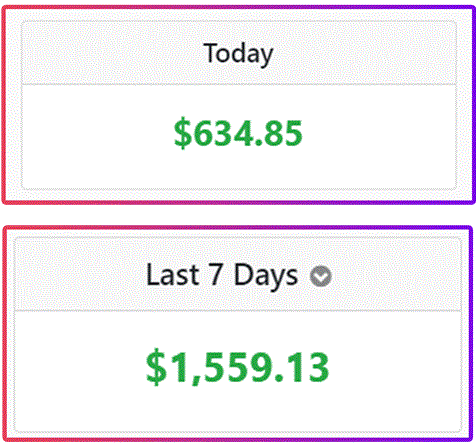Select the $1,559.13 earnings amount
This screenshot has height=447, width=476.
point(238,367)
